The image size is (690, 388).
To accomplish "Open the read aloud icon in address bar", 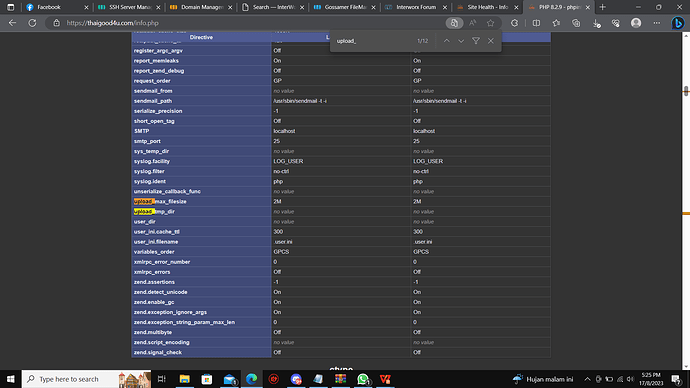I will 473,23.
